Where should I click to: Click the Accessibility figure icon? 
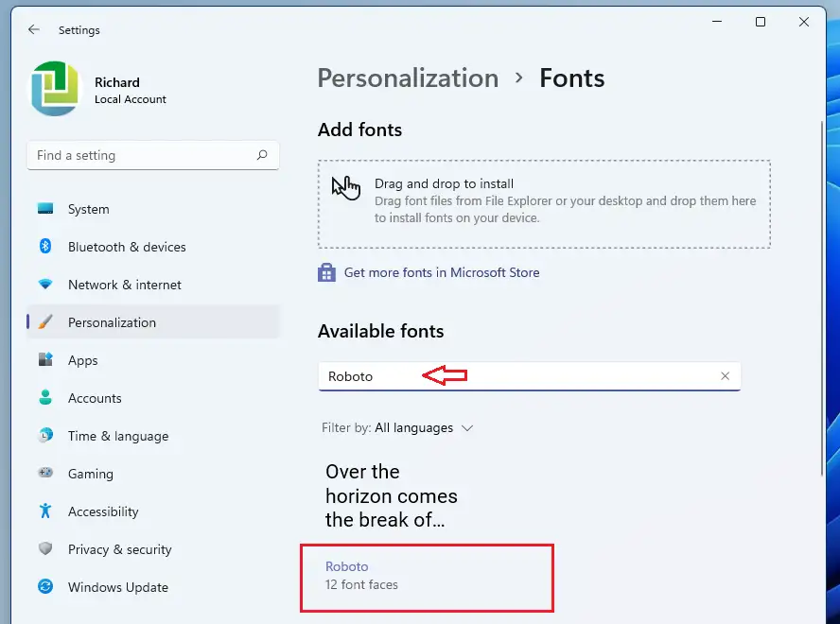pyautogui.click(x=45, y=511)
